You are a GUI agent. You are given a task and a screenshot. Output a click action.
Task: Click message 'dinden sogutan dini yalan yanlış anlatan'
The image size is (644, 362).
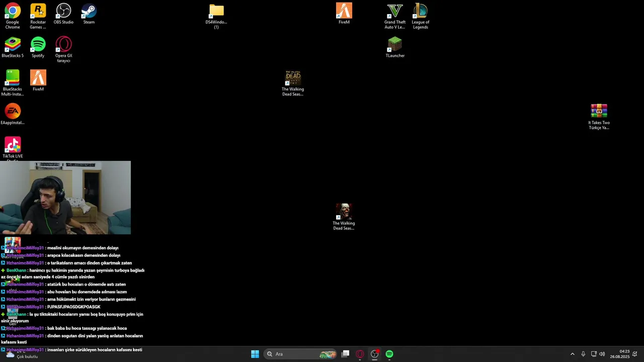click(x=72, y=339)
